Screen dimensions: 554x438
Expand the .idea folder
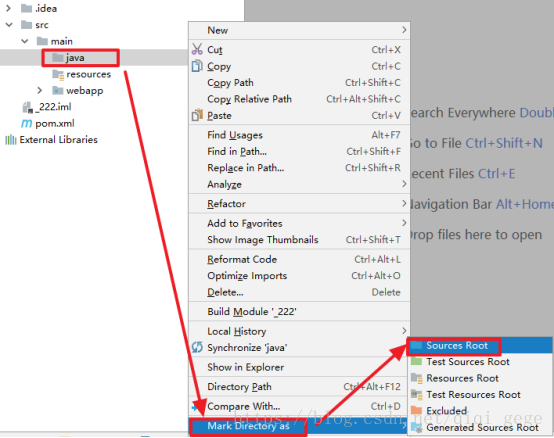pos(8,8)
